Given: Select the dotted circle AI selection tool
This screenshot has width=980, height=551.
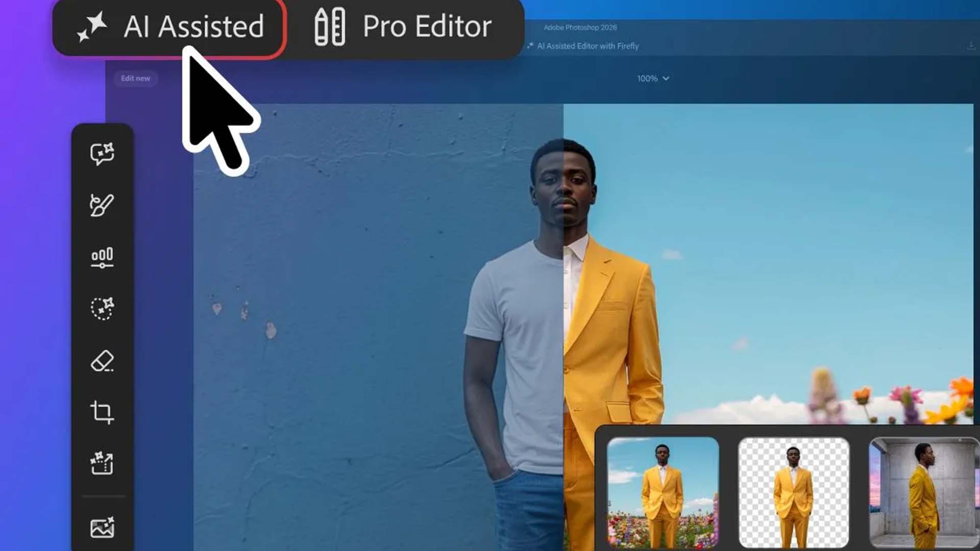Looking at the screenshot, I should 102,309.
